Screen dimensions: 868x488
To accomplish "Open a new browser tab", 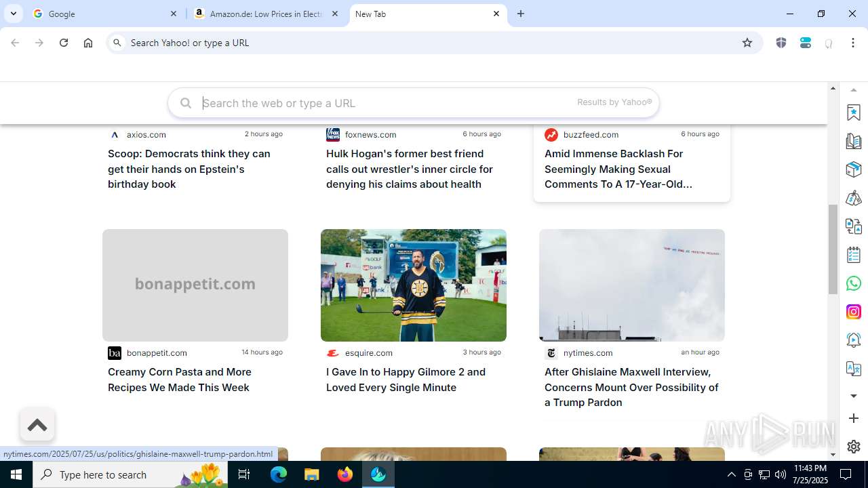I will coord(521,14).
